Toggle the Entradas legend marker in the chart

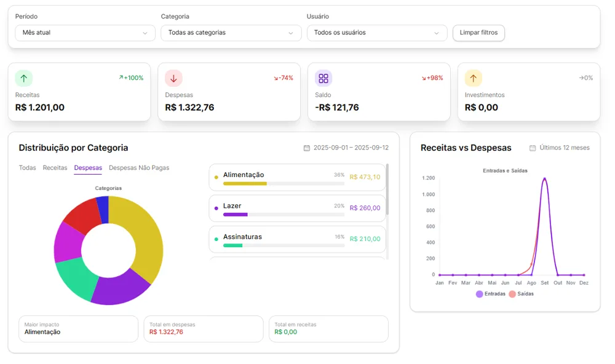pyautogui.click(x=479, y=294)
